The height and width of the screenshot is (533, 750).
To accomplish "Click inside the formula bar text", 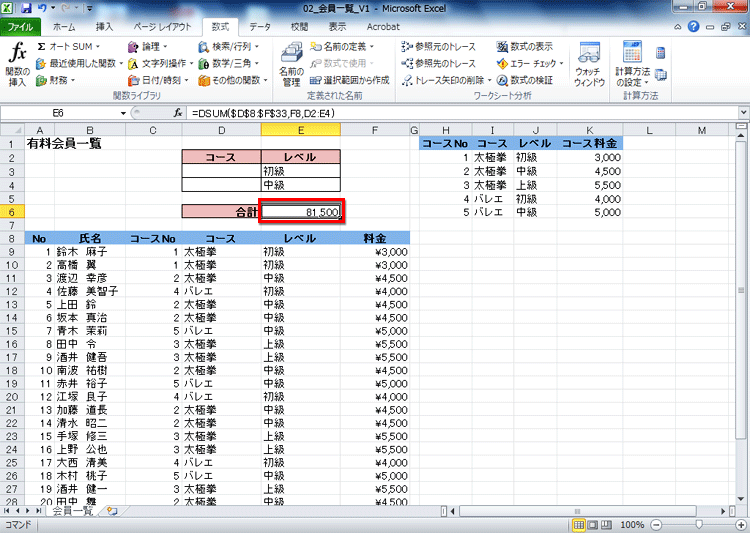I will pos(263,113).
